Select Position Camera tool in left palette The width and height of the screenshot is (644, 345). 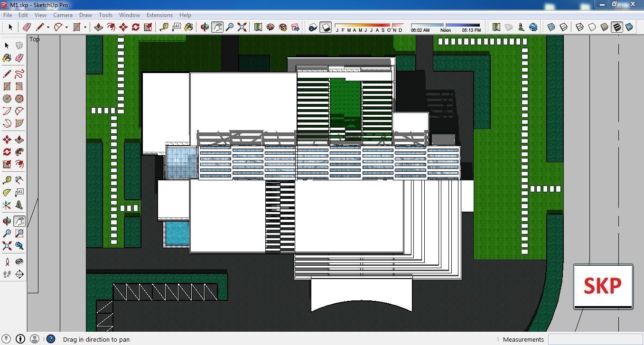7,262
